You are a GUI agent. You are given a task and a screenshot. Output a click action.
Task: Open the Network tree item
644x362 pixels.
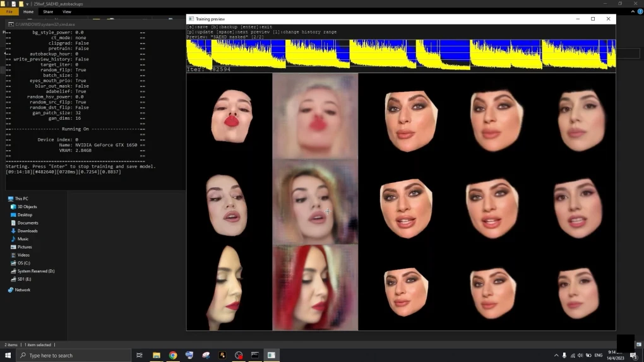click(22, 290)
